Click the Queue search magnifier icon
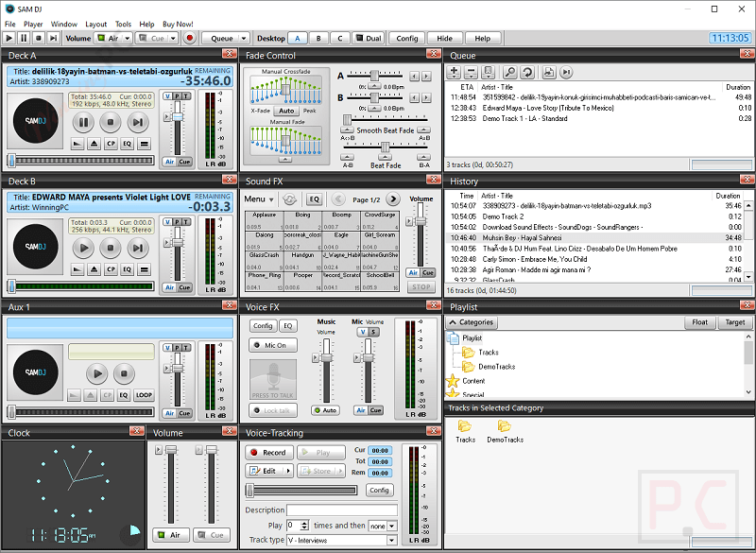Screen dimensions: 756x553 (509, 73)
